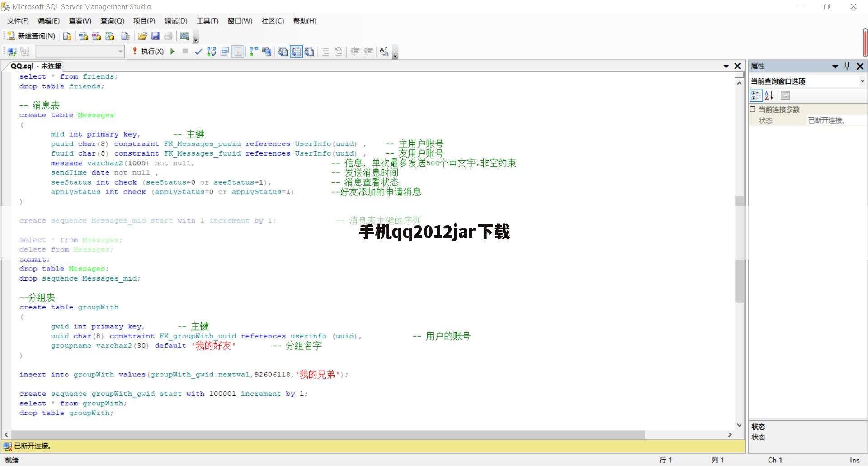The width and height of the screenshot is (868, 466).
Task: Close the Properties (属性) panel
Action: click(860, 66)
